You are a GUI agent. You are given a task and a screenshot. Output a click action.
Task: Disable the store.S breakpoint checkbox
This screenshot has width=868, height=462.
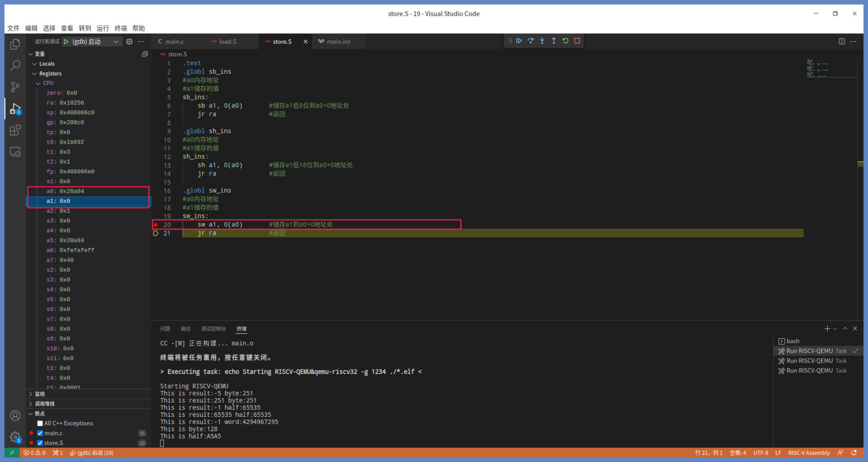coord(40,443)
